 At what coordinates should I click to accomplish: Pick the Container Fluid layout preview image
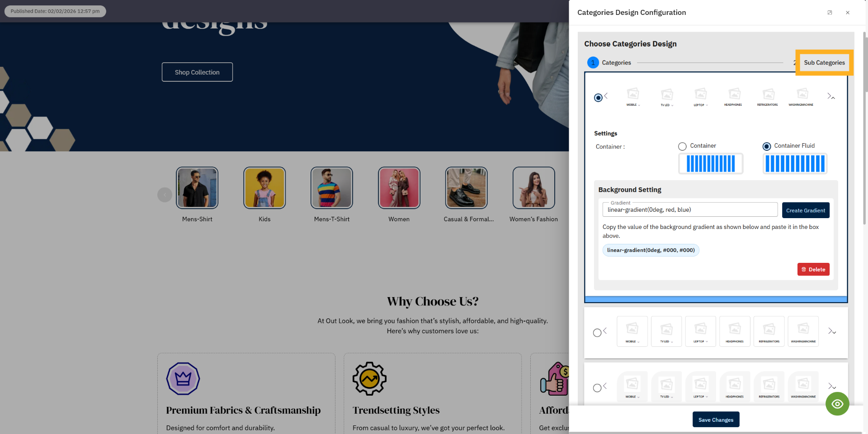(x=795, y=163)
